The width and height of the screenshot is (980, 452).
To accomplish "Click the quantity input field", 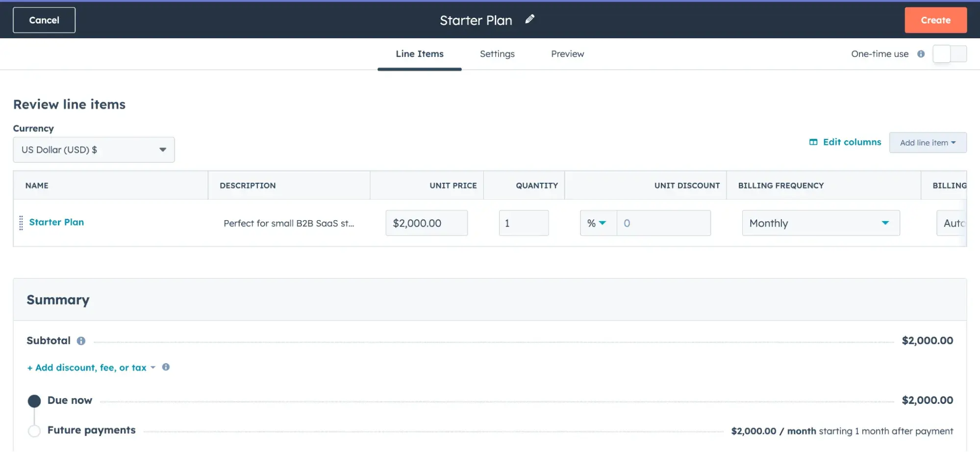I will click(523, 223).
